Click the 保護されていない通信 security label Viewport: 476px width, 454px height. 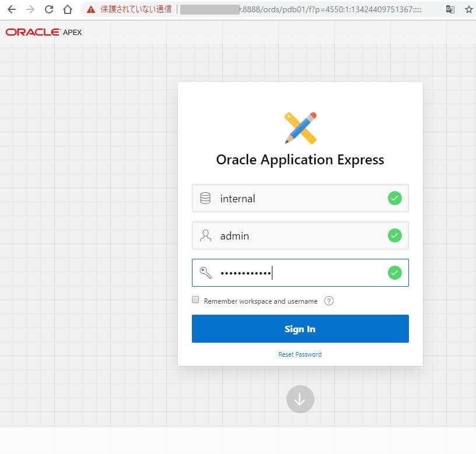click(x=136, y=10)
